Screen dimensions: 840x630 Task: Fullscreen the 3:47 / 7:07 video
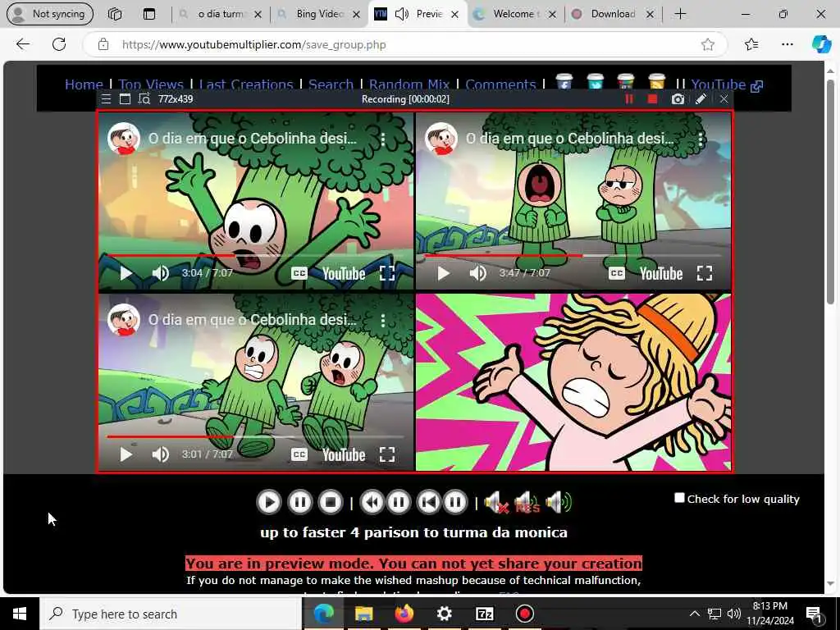coord(705,273)
